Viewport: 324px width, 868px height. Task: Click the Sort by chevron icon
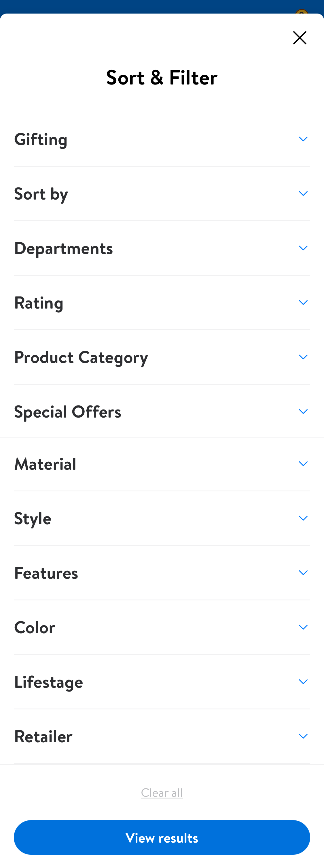[x=303, y=193]
